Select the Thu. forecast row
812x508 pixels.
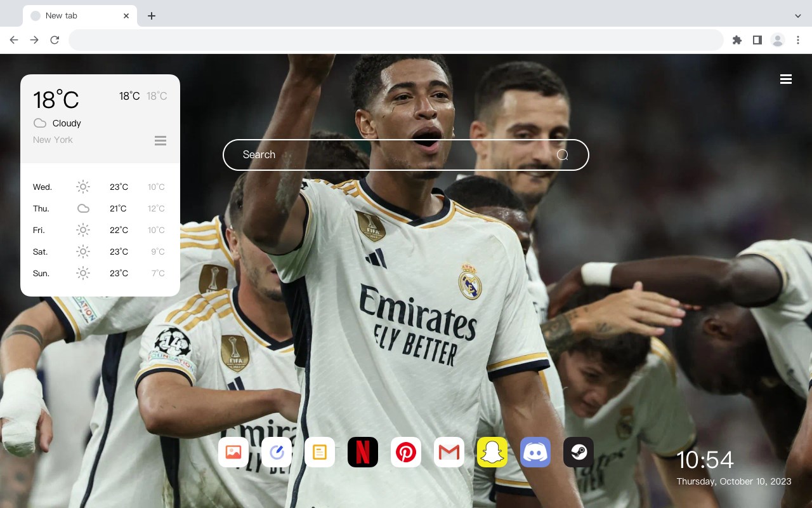point(100,208)
